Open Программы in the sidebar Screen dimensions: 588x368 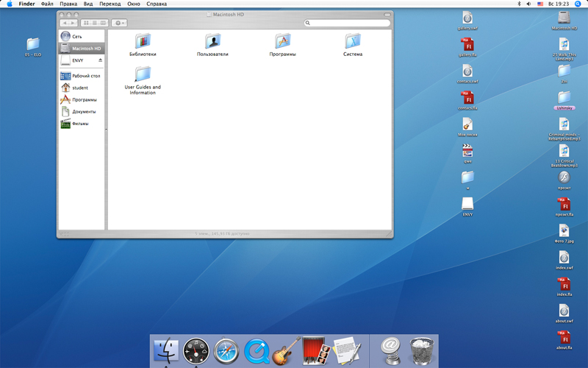82,100
